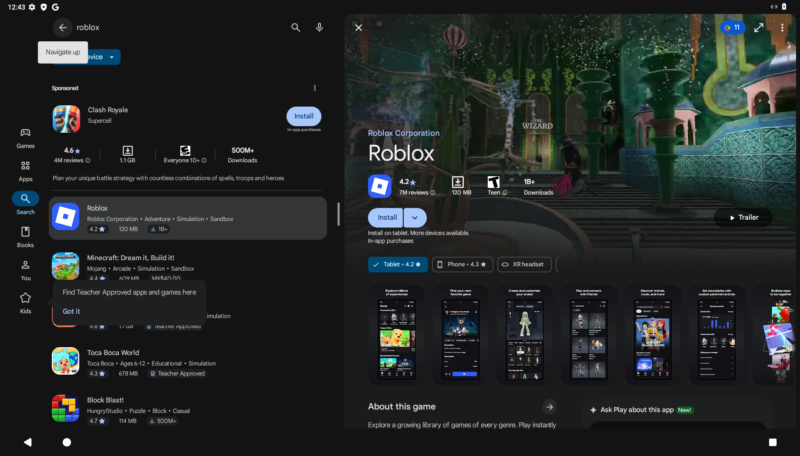Image resolution: width=800 pixels, height=456 pixels.
Task: Play the Roblox Trailer
Action: (x=743, y=218)
